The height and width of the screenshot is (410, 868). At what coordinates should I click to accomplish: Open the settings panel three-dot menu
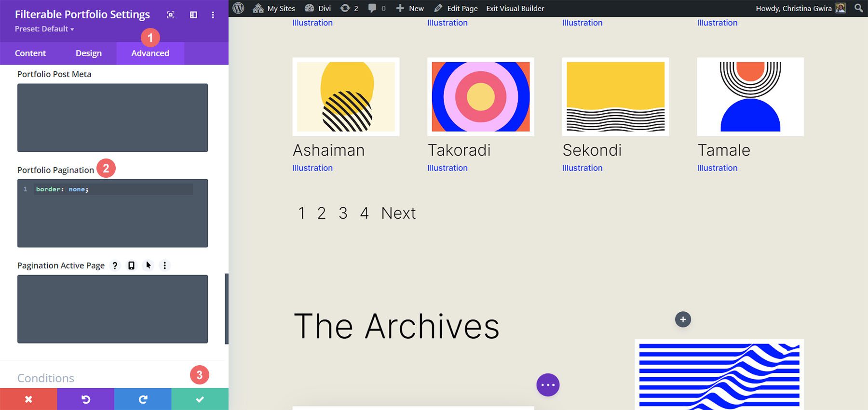coord(213,15)
